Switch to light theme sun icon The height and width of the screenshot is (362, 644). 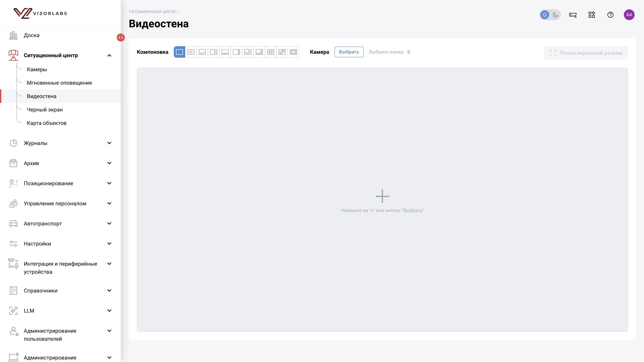click(x=545, y=15)
